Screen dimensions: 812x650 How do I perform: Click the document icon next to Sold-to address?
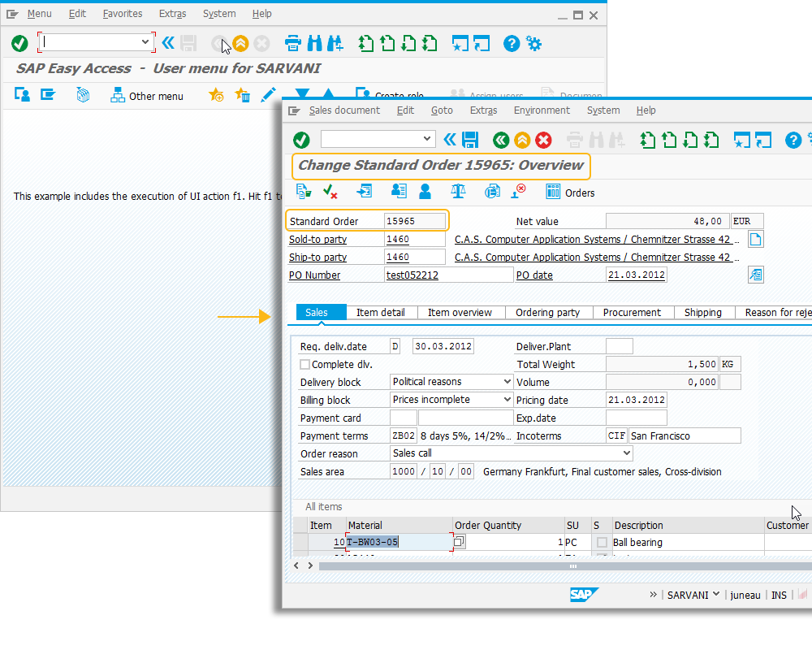pos(755,239)
